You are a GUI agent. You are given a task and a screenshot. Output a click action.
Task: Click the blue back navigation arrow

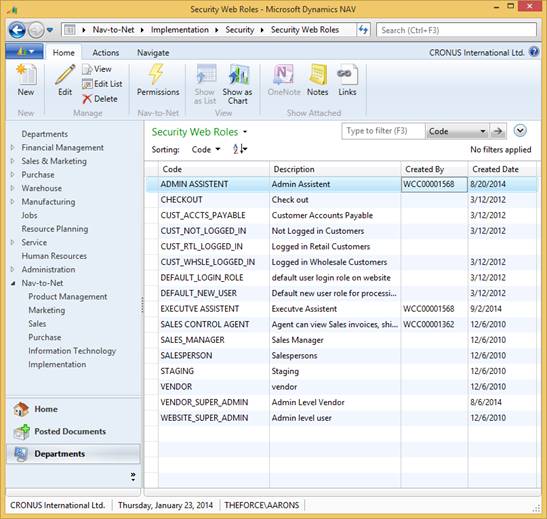[x=17, y=30]
